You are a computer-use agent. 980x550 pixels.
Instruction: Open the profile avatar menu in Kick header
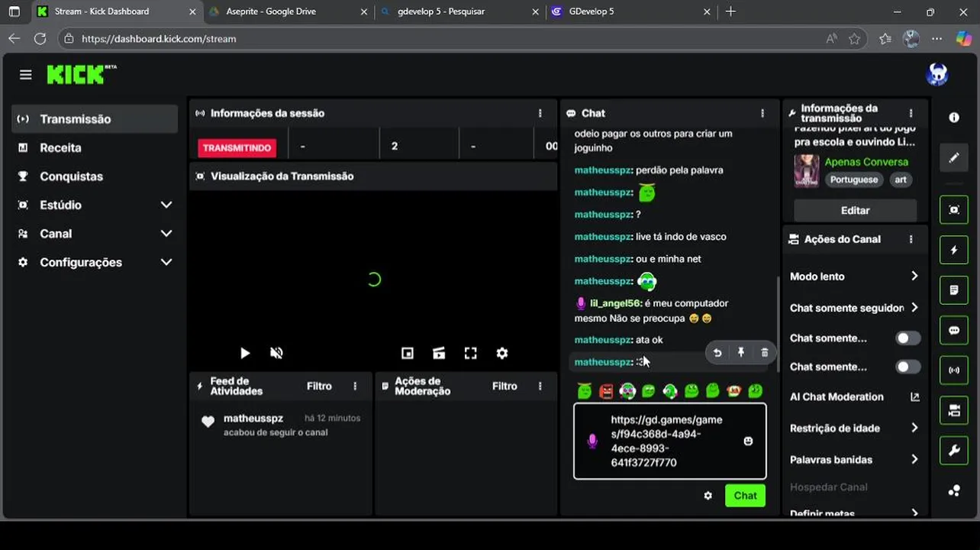[936, 74]
